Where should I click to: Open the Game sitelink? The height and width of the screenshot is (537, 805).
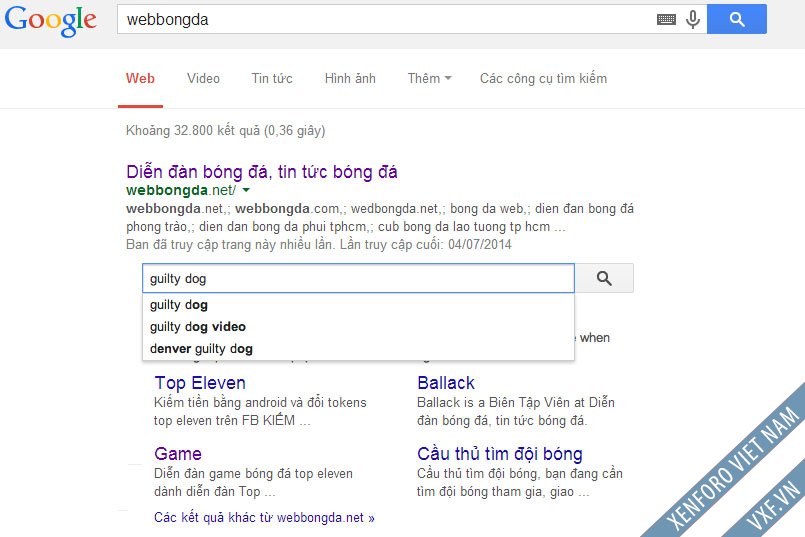178,454
